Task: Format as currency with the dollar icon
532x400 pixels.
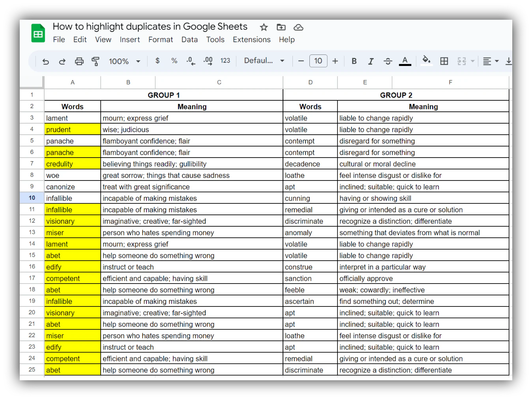Action: pyautogui.click(x=157, y=61)
